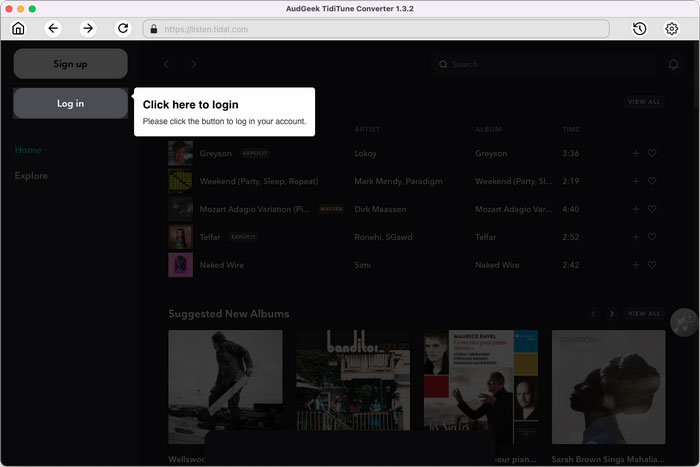Add Greyson track with plus icon
Screen dimensions: 700x467
[x=636, y=153]
